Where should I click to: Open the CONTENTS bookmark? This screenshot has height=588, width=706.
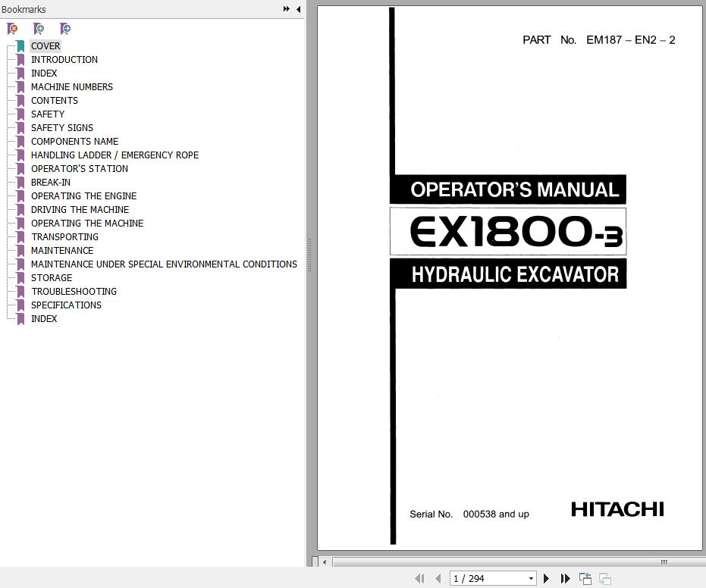click(55, 100)
